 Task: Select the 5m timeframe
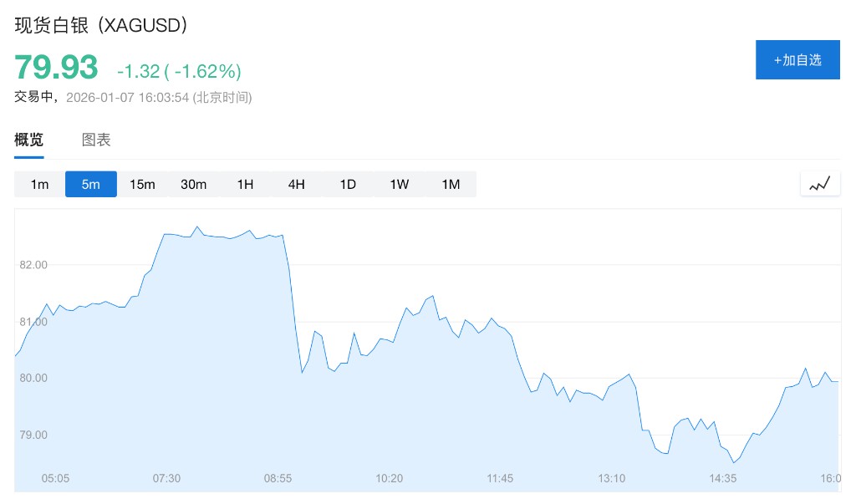pyautogui.click(x=91, y=185)
